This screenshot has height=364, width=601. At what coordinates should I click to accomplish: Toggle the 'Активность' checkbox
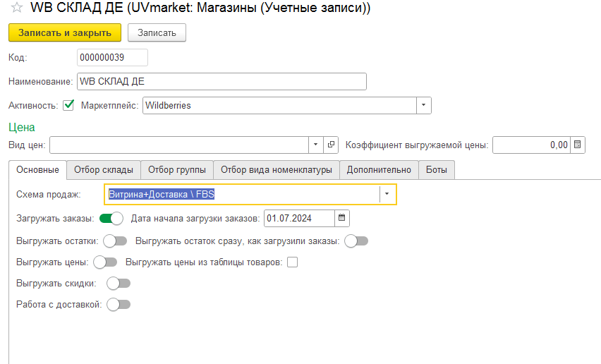pyautogui.click(x=68, y=105)
